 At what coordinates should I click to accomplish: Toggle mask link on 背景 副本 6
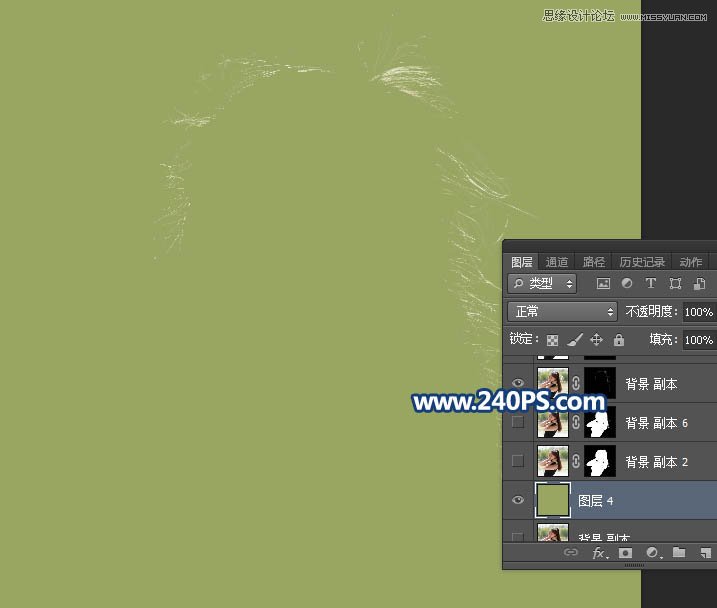click(x=576, y=422)
